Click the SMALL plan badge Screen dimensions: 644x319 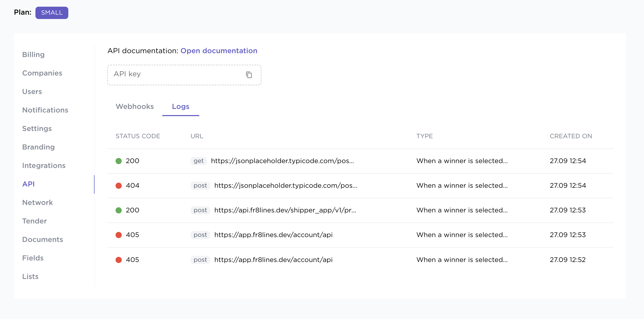[52, 13]
